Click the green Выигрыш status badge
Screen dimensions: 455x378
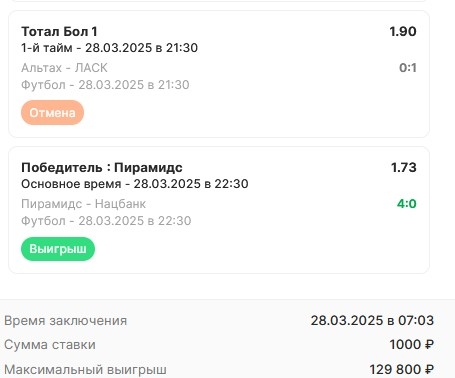pos(58,249)
